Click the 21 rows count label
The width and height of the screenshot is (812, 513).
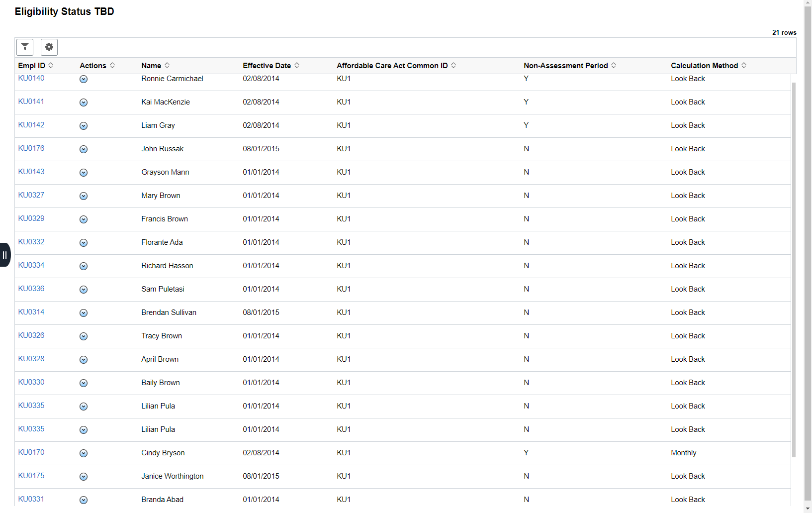[784, 32]
